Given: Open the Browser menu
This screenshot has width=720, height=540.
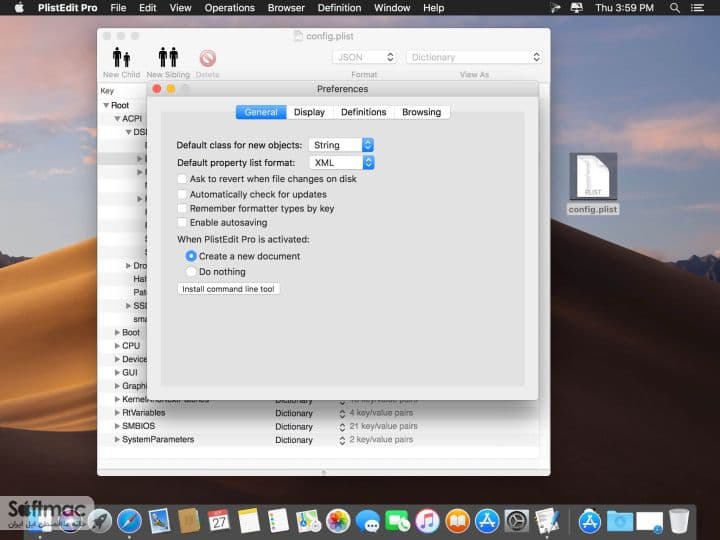Looking at the screenshot, I should click(286, 8).
